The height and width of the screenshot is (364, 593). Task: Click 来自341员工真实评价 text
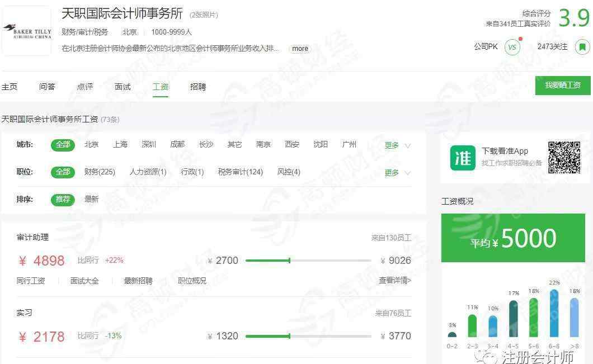tap(518, 24)
